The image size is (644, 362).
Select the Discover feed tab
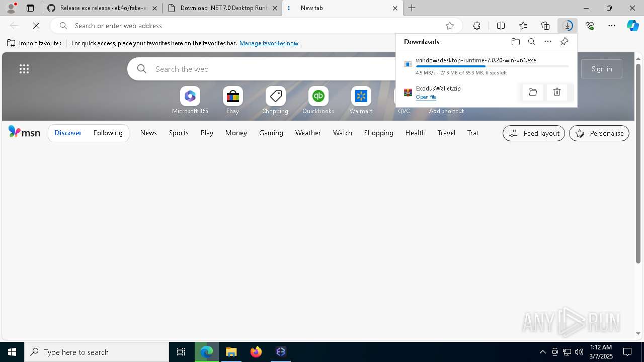[68, 133]
